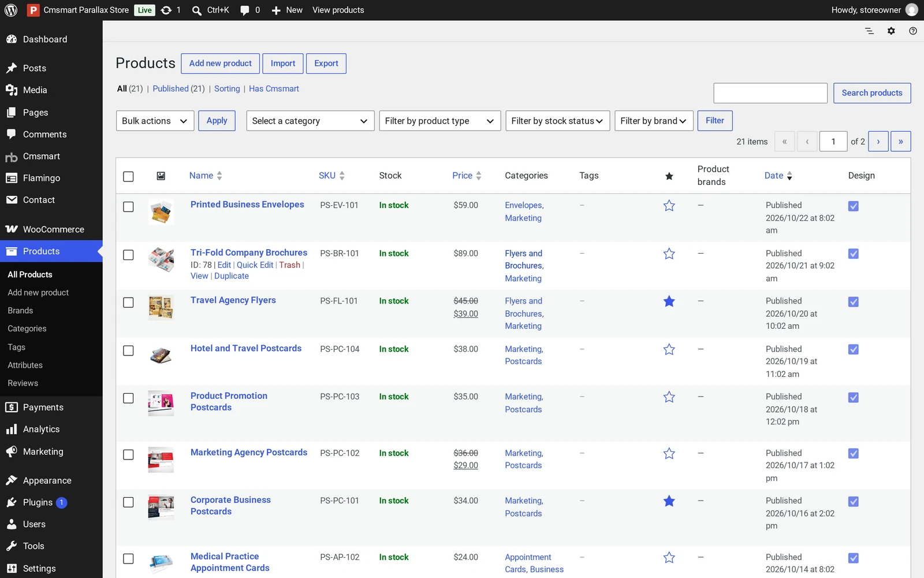Open Tri-Fold Company Brochures thumbnail
The height and width of the screenshot is (578, 924).
161,260
